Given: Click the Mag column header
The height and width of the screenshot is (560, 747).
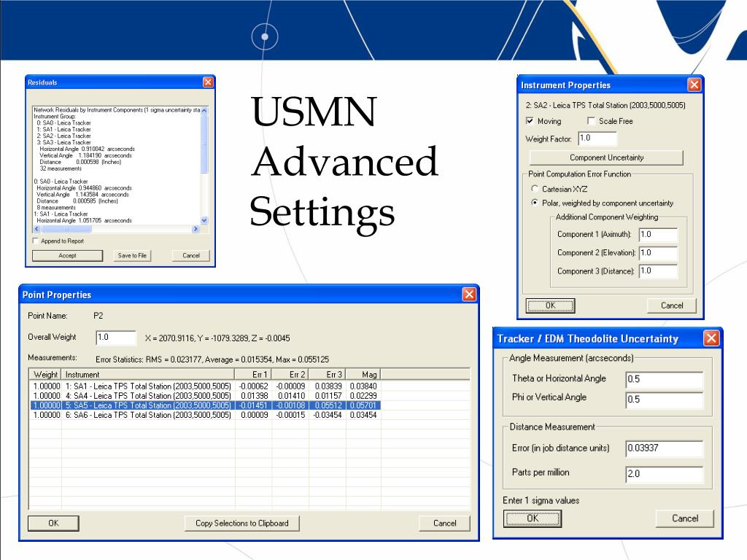Looking at the screenshot, I should pos(363,374).
